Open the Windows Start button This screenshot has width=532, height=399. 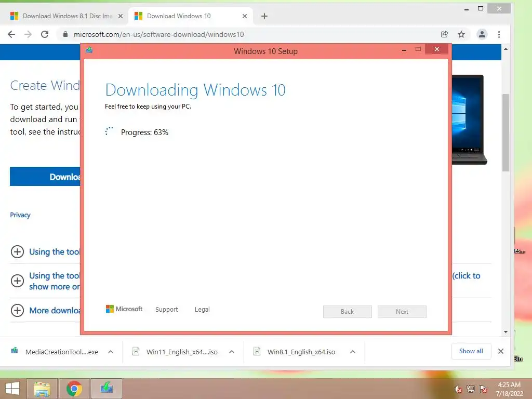click(x=12, y=389)
